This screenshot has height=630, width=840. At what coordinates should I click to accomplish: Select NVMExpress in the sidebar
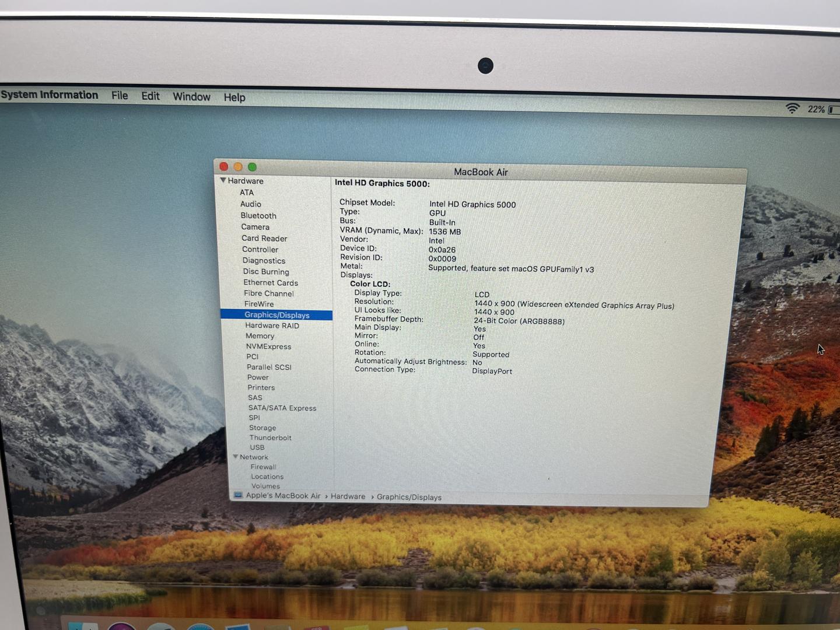click(x=268, y=346)
